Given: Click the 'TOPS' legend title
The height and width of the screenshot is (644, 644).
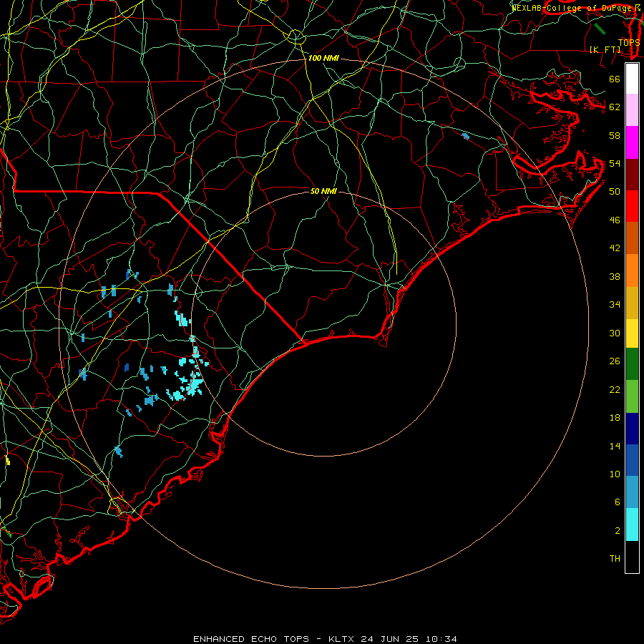Looking at the screenshot, I should [629, 43].
